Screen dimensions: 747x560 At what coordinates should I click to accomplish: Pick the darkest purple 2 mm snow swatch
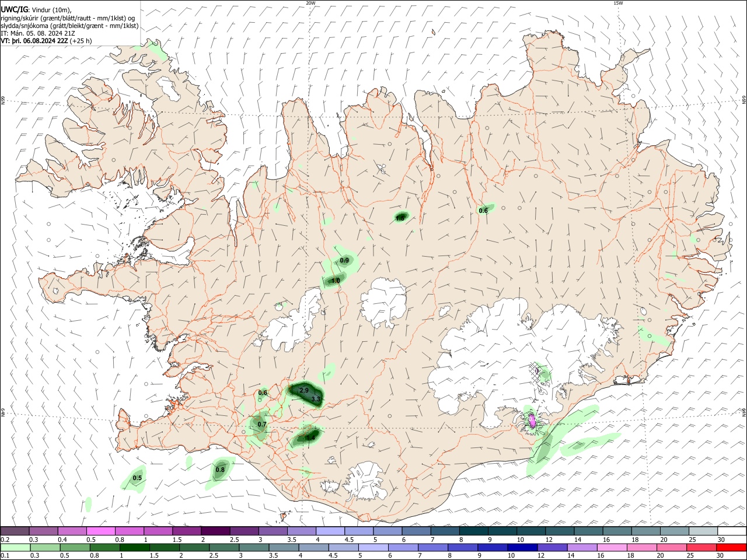point(216,531)
